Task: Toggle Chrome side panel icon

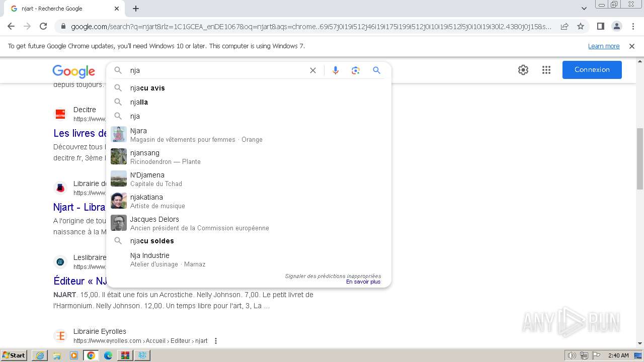Action: point(601,26)
